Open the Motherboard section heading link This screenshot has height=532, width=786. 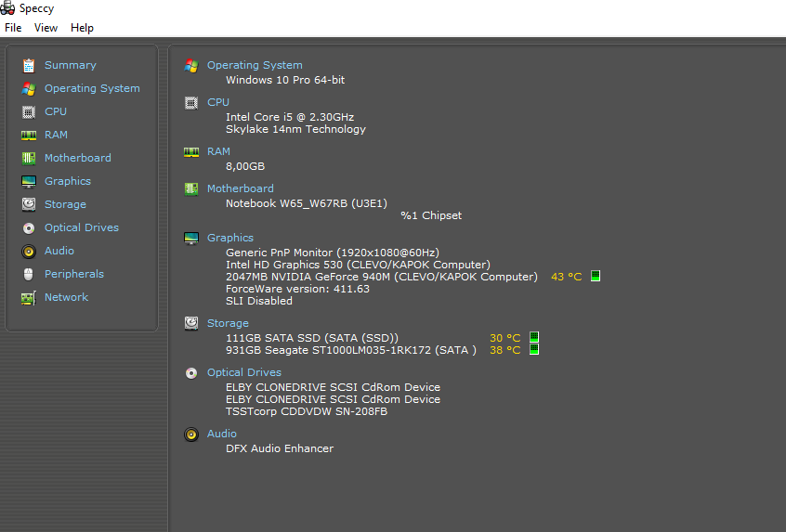coord(240,188)
